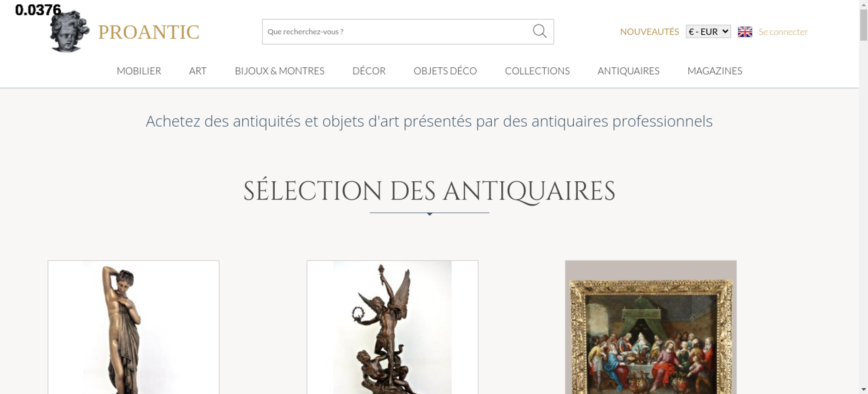The width and height of the screenshot is (868, 394).
Task: Go to the DÉCOR menu item
Action: [369, 71]
